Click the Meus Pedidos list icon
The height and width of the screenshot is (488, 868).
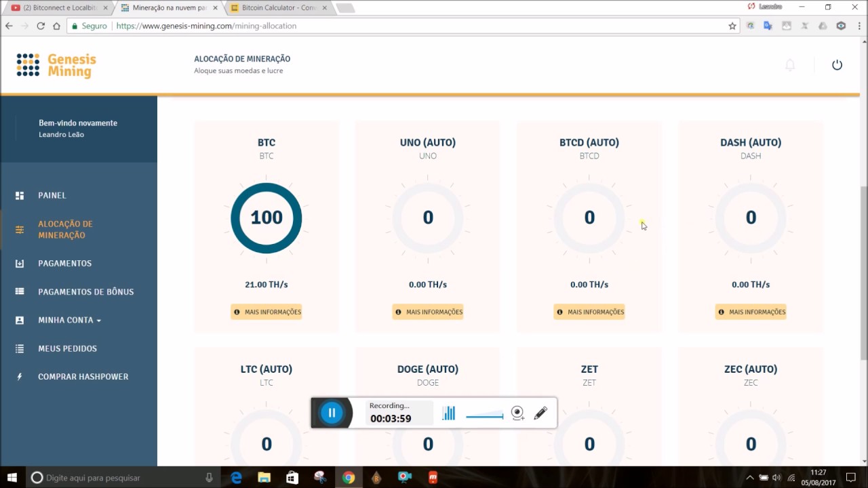click(20, 348)
